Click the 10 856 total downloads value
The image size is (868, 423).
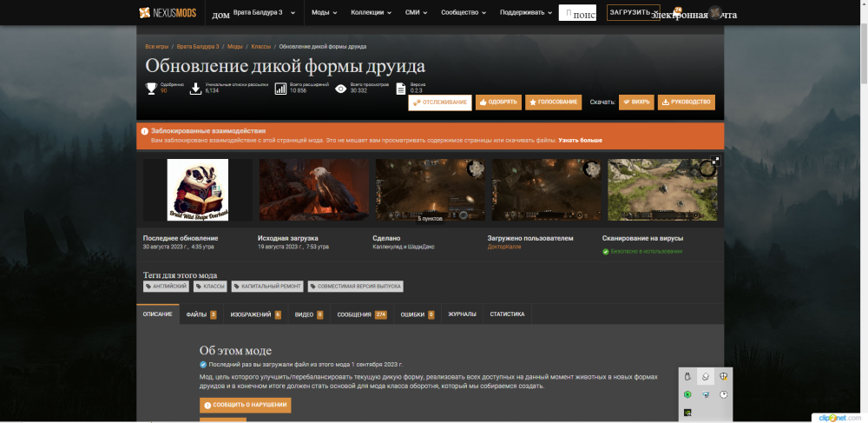click(298, 91)
